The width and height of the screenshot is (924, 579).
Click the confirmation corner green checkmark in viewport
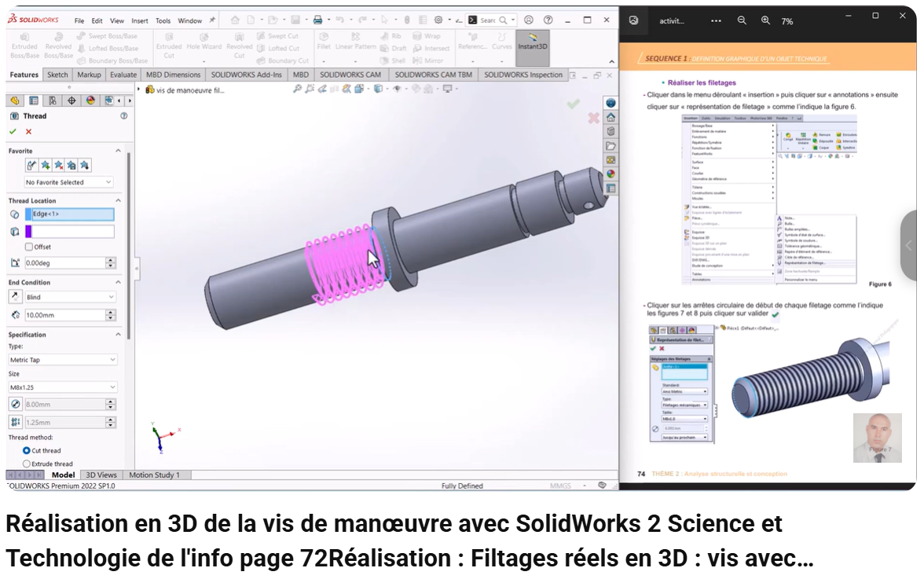click(x=573, y=104)
